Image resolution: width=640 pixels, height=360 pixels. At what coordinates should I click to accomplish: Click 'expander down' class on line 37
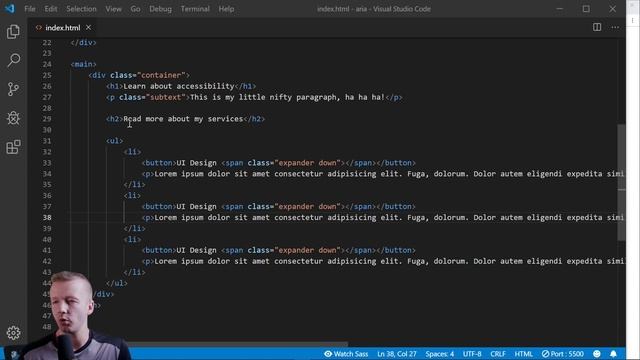coord(308,207)
